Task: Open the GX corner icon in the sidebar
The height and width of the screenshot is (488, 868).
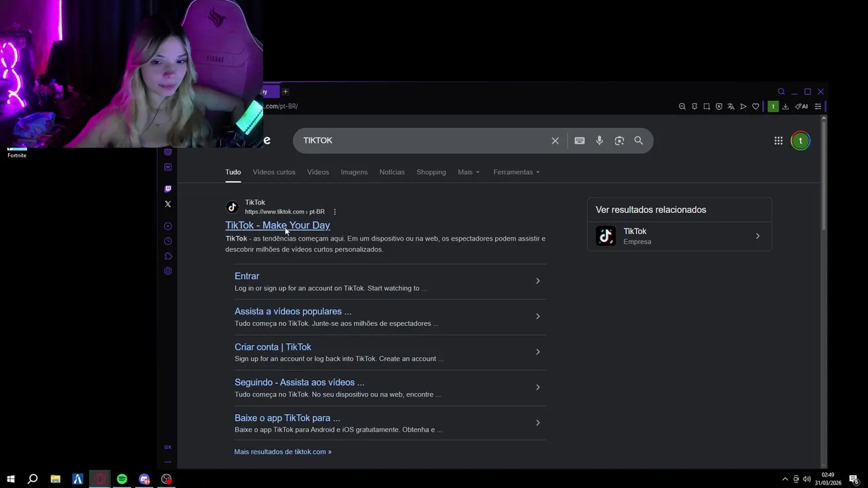Action: [x=168, y=447]
